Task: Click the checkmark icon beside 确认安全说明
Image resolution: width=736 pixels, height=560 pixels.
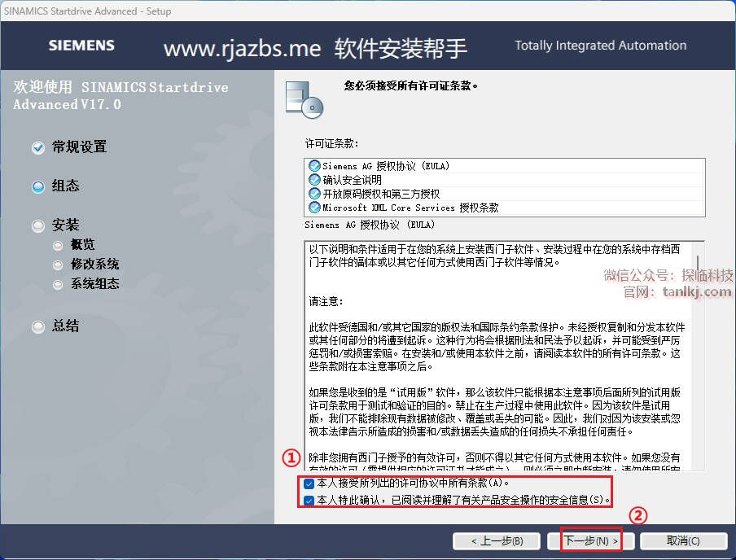Action: coord(314,180)
